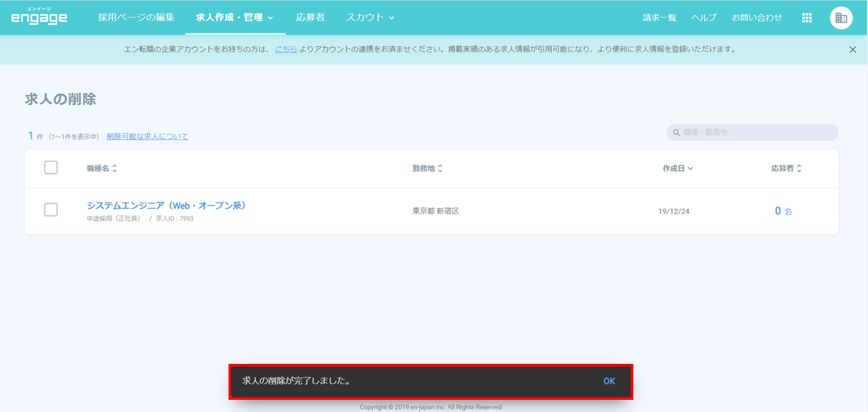Click the 求人の削除が完了しました。 message
The height and width of the screenshot is (412, 868).
coord(298,382)
